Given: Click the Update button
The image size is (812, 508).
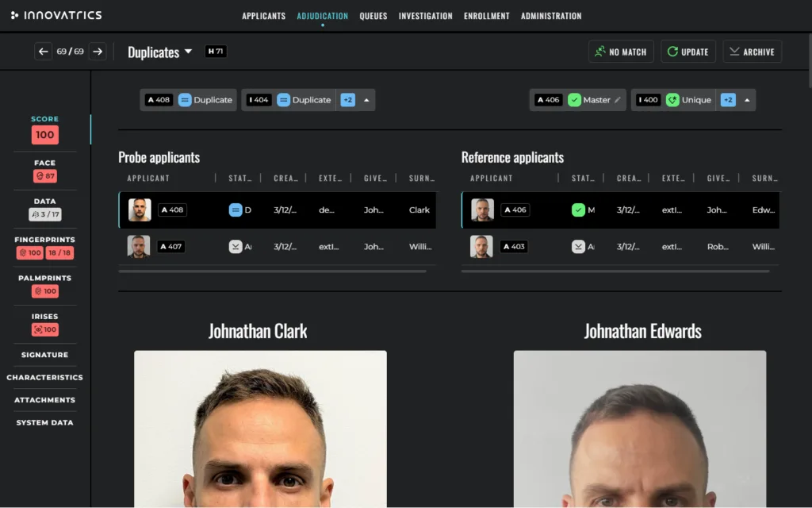Looking at the screenshot, I should tap(688, 52).
